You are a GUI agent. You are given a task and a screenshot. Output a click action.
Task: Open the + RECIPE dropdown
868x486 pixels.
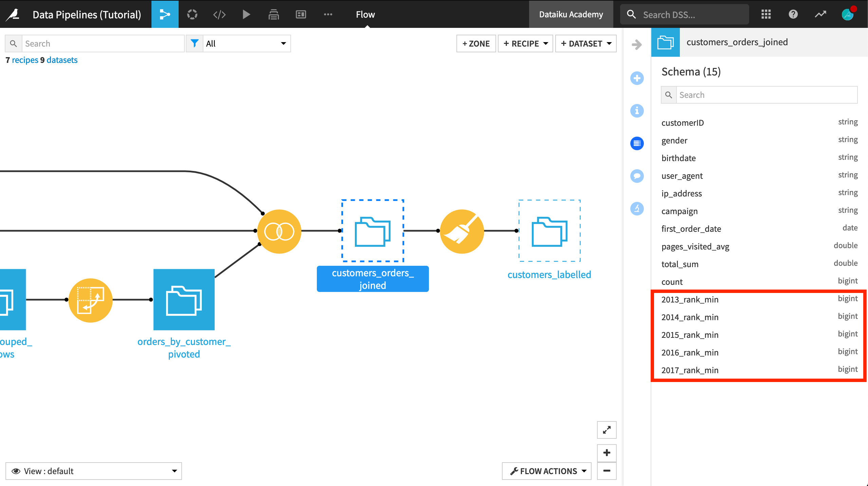(525, 44)
